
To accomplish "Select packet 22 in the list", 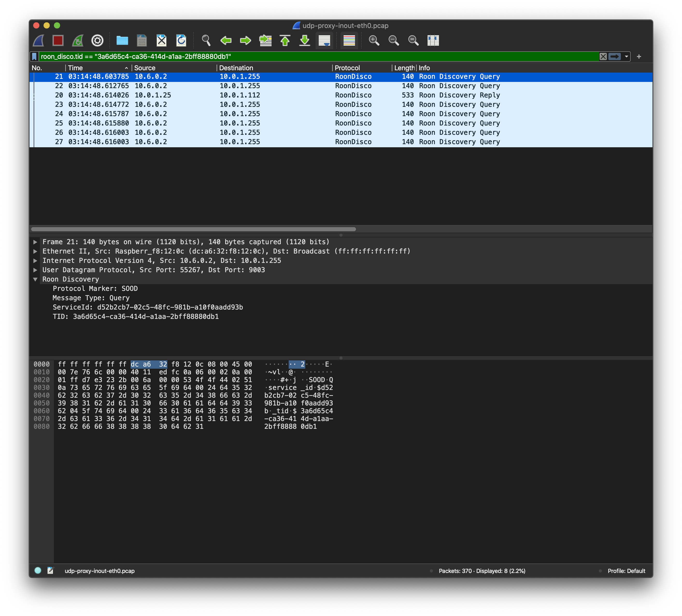I will (341, 86).
